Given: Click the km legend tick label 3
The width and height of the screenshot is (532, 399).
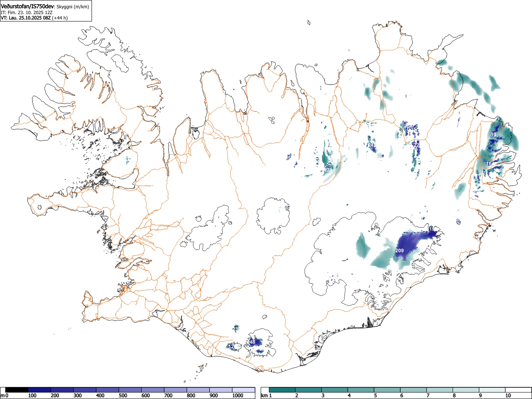Looking at the screenshot, I should (x=323, y=396).
